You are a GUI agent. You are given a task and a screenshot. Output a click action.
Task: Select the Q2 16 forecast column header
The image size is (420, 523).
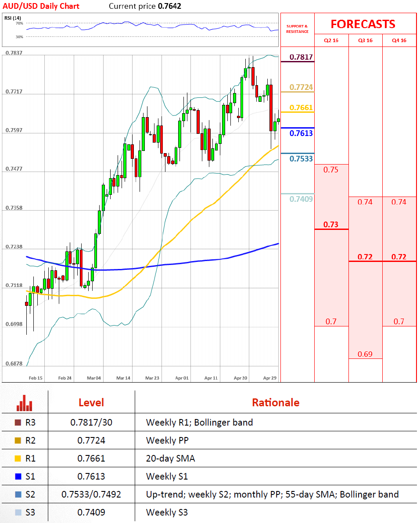331,40
